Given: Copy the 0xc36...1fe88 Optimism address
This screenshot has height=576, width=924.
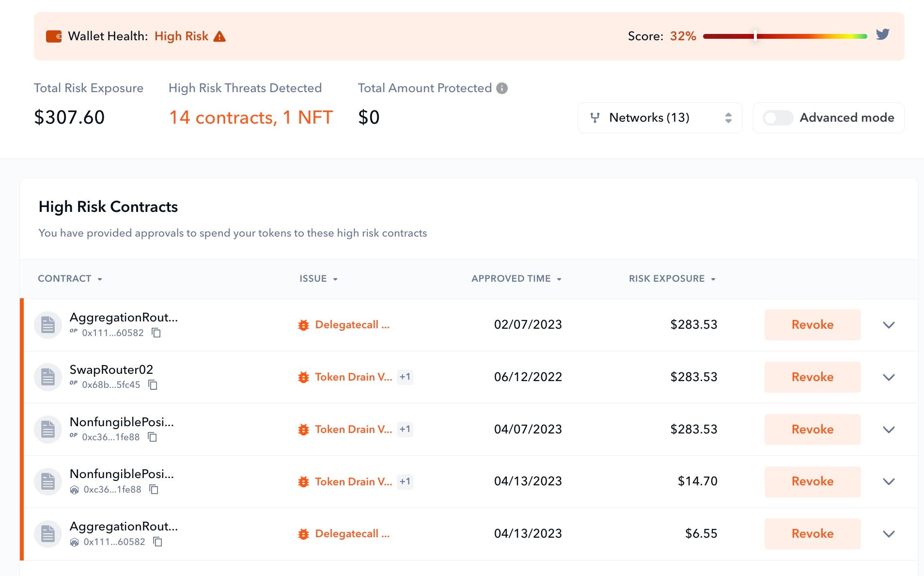Looking at the screenshot, I should coord(152,437).
